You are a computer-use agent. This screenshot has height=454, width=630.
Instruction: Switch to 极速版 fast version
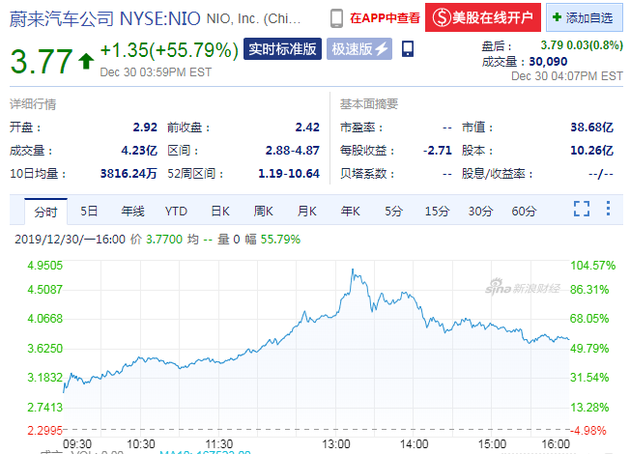359,49
